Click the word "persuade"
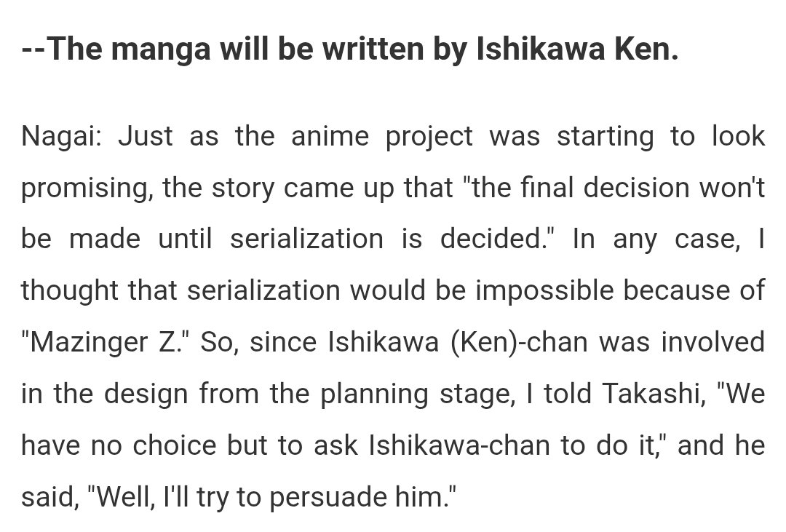The image size is (786, 532). coord(329,499)
